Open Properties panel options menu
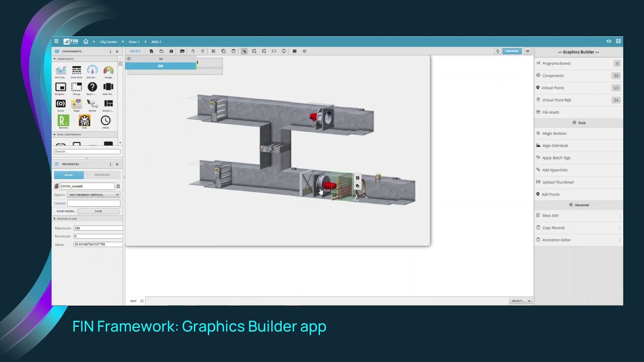This screenshot has width=644, height=362. 110,164
